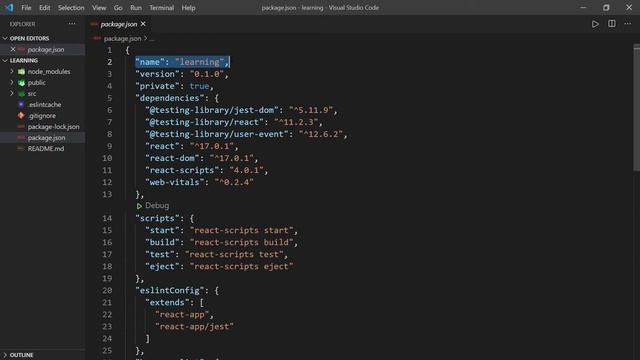Viewport: 640px width, 360px height.
Task: Click the EXPLORER panel title
Action: coord(22,24)
